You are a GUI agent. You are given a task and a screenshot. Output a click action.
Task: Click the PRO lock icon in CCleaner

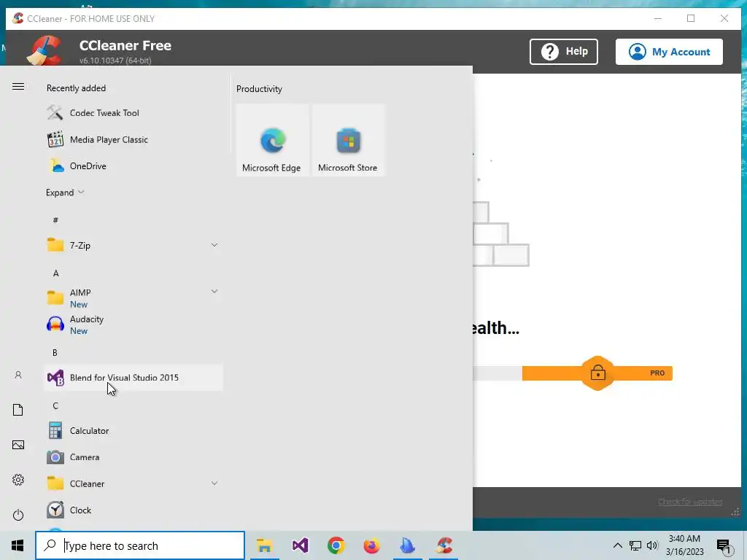(597, 373)
